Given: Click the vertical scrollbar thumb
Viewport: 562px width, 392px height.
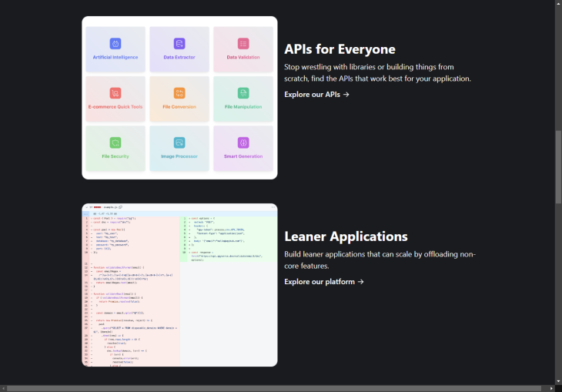Looking at the screenshot, I should pos(558,166).
